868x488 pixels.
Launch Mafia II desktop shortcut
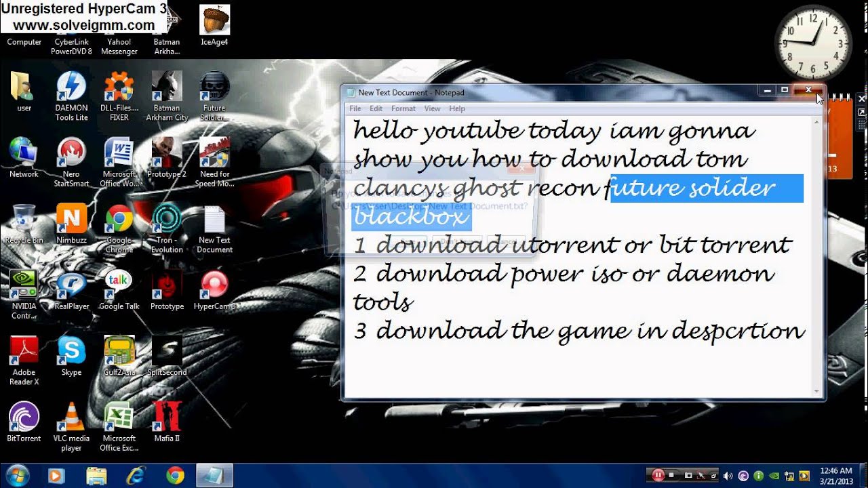[x=167, y=421]
